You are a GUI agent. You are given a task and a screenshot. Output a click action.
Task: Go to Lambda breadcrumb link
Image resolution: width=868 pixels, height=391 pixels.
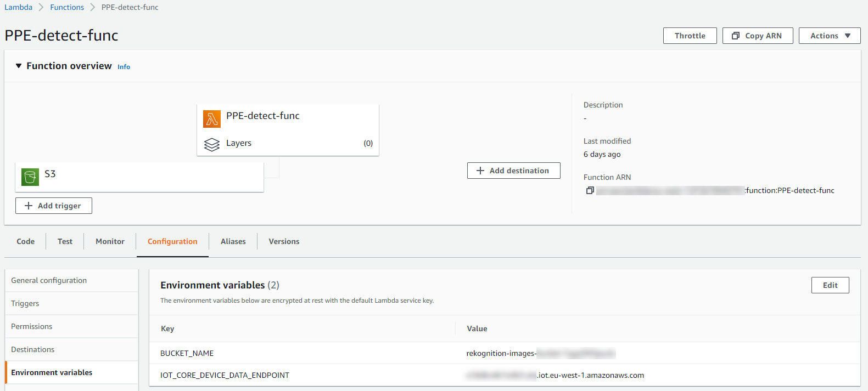[x=18, y=7]
